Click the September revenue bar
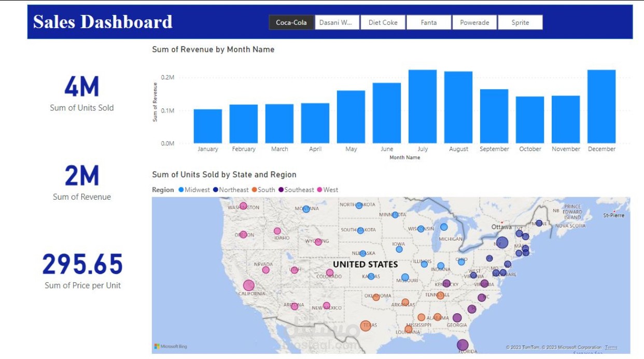The width and height of the screenshot is (644, 359). [x=494, y=116]
